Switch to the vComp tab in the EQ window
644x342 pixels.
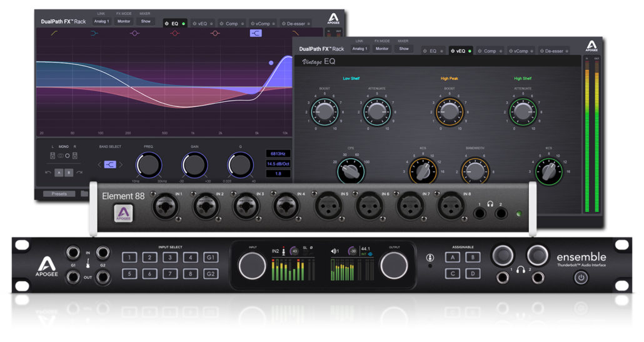pos(263,23)
